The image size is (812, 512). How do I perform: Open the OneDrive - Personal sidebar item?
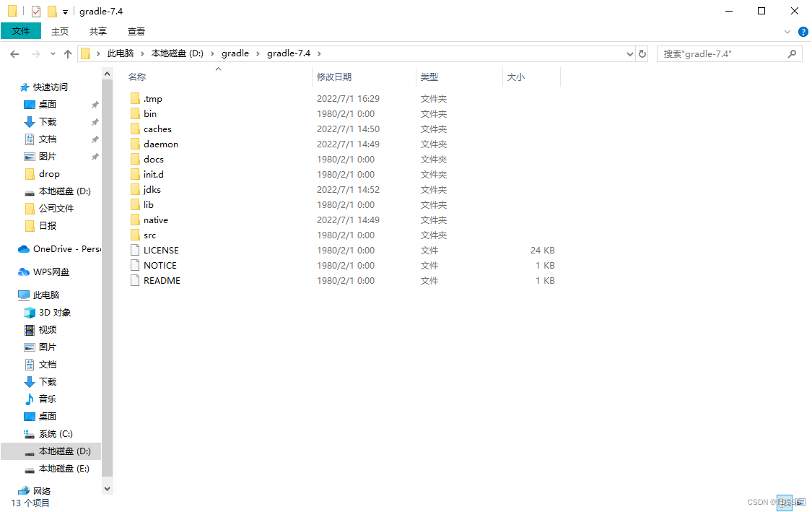58,248
